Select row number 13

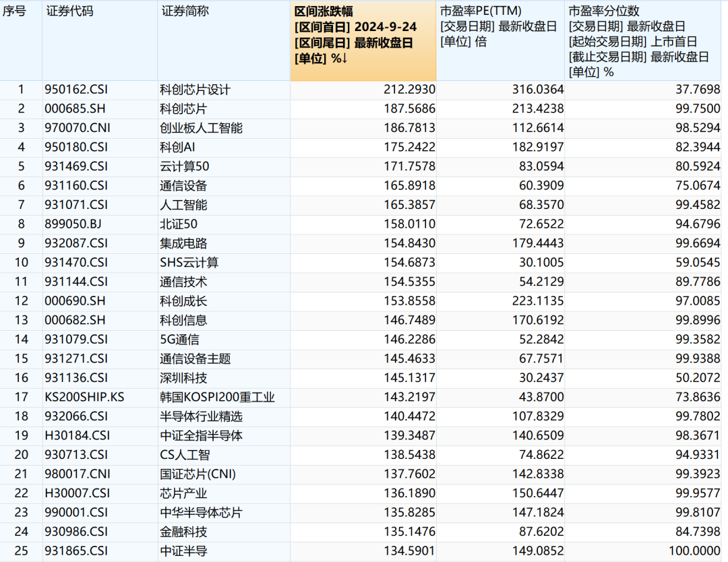point(22,320)
